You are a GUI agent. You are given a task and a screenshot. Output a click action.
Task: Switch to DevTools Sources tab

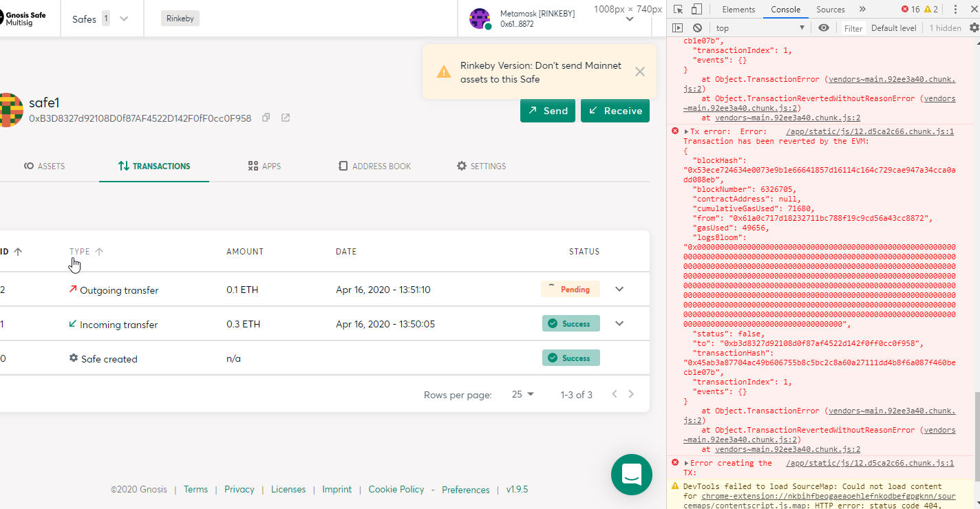coord(831,10)
